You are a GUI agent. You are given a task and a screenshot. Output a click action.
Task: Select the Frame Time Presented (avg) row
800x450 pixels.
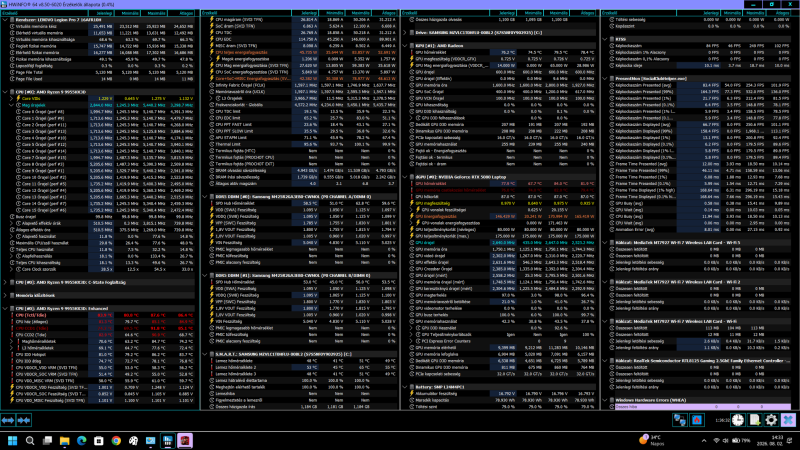(699, 164)
